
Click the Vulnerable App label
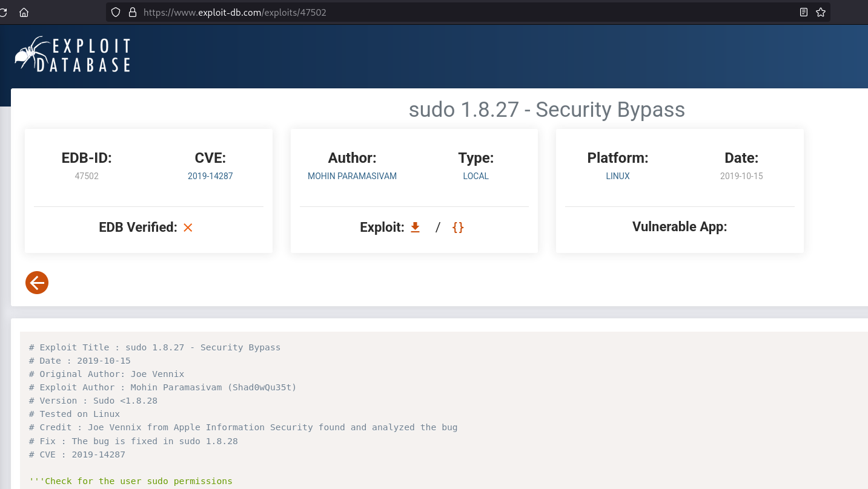(x=679, y=227)
